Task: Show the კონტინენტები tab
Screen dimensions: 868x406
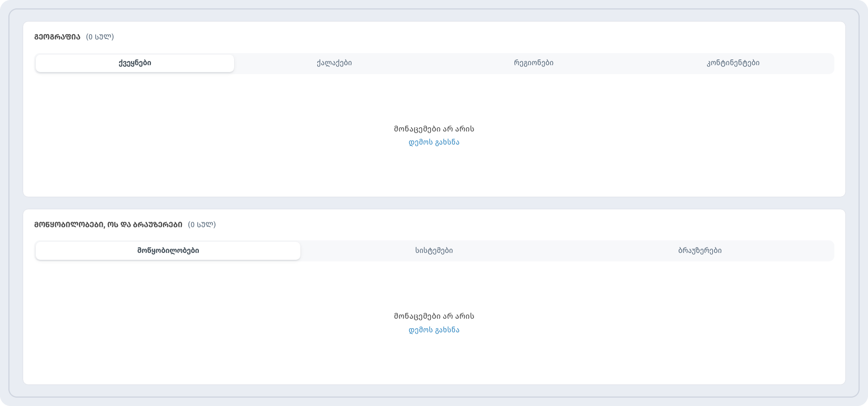Action: 733,63
